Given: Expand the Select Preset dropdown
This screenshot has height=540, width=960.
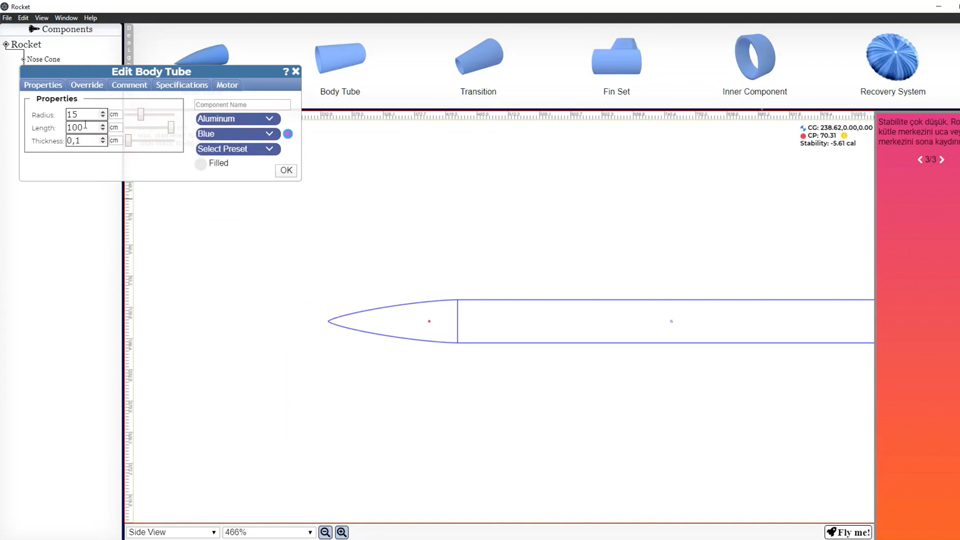Looking at the screenshot, I should pos(237,149).
